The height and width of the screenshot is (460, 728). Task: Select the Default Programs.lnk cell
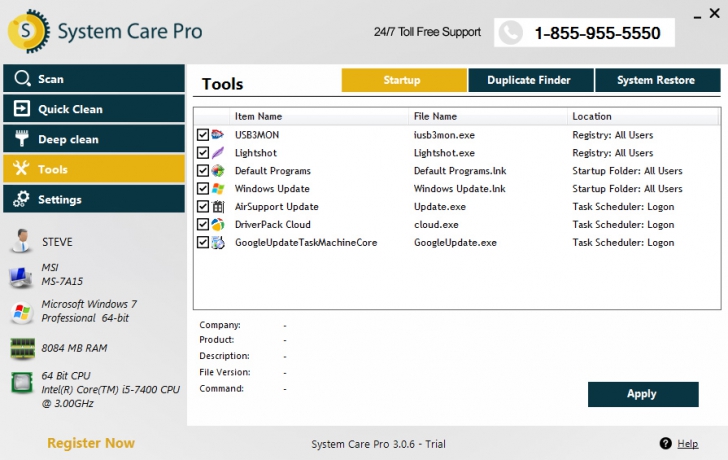pos(460,171)
